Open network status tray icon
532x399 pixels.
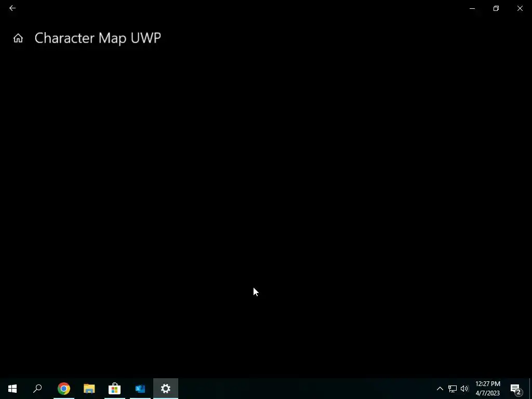pyautogui.click(x=453, y=389)
